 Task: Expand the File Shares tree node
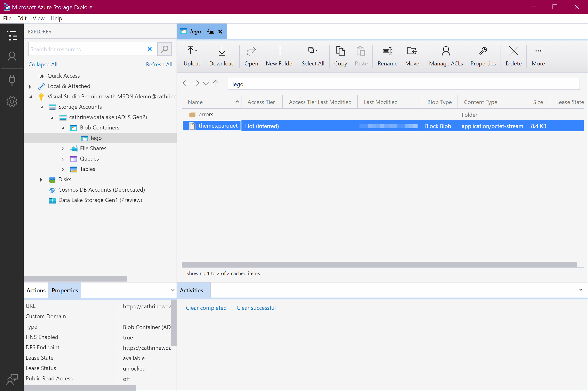63,149
